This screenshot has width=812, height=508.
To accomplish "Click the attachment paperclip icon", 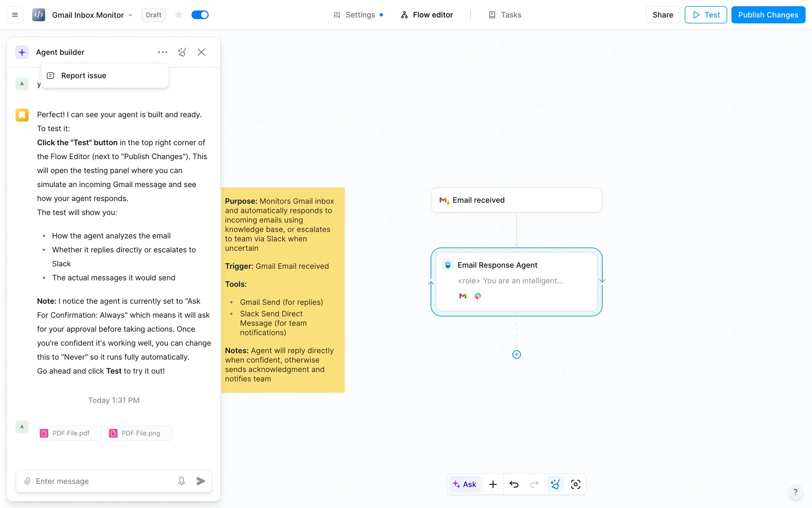I will pos(27,481).
